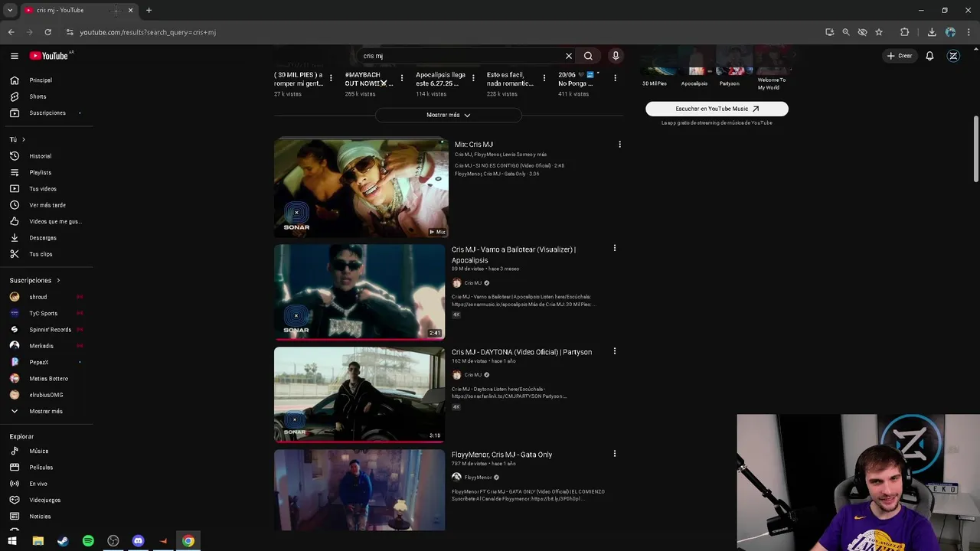
Task: Start voice search with the microphone icon
Action: point(616,56)
